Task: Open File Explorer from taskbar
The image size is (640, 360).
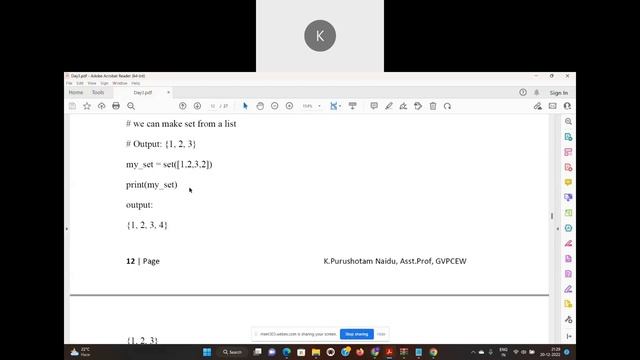Action: point(316,352)
